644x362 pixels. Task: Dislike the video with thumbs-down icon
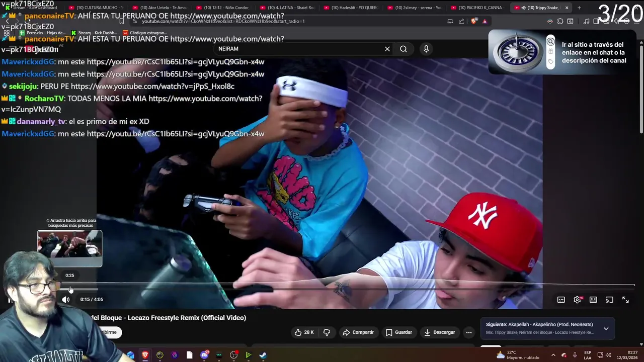327,332
